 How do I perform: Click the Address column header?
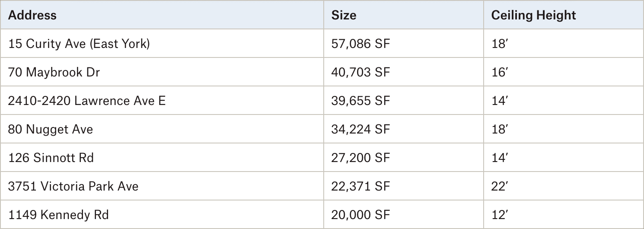[x=32, y=15]
